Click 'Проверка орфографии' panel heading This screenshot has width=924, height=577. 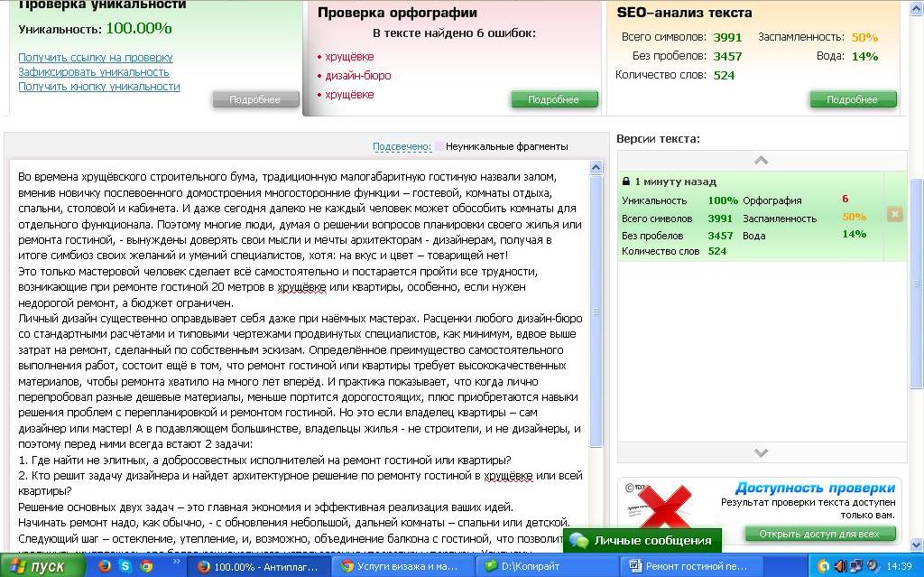[x=397, y=13]
